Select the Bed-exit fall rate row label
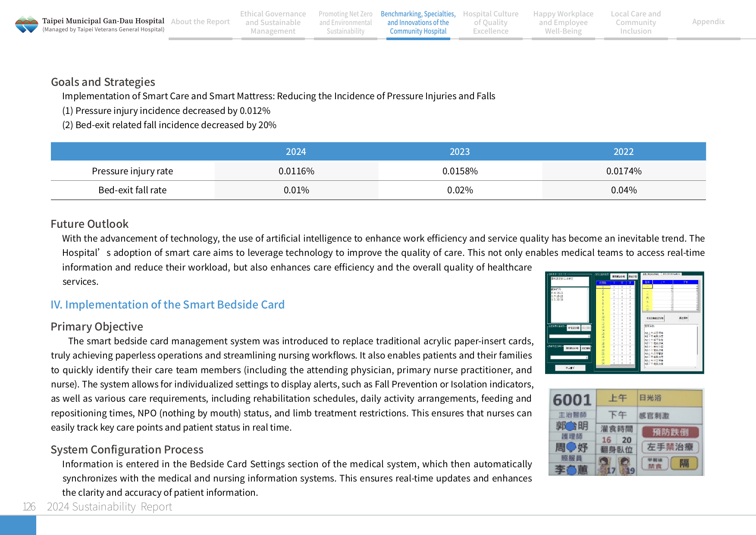This screenshot has height=535, width=756. pos(132,190)
